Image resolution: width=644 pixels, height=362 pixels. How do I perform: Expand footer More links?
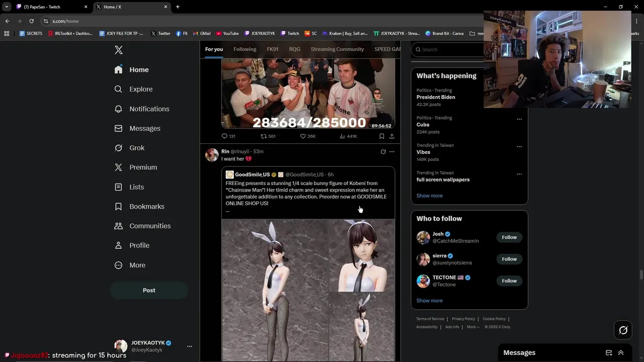click(473, 327)
